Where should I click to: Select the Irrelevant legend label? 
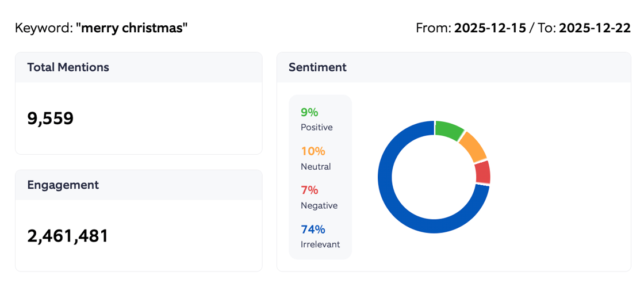coord(320,244)
